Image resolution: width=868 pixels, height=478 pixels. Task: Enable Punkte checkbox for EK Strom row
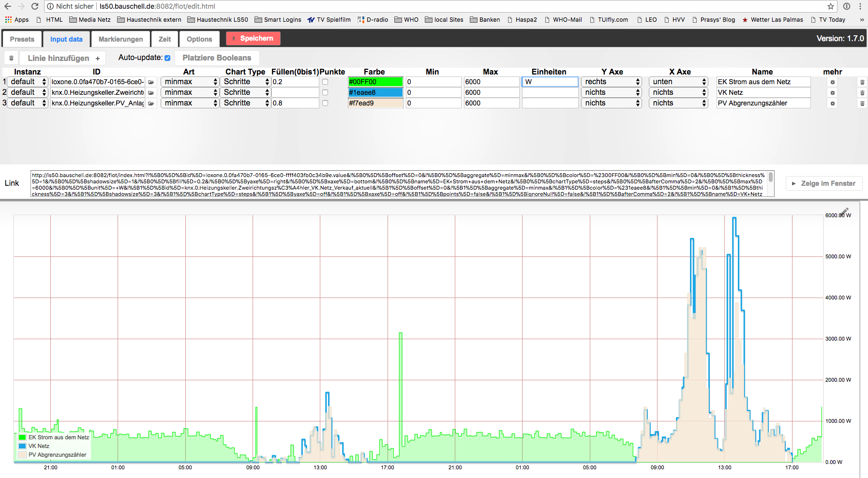point(325,82)
